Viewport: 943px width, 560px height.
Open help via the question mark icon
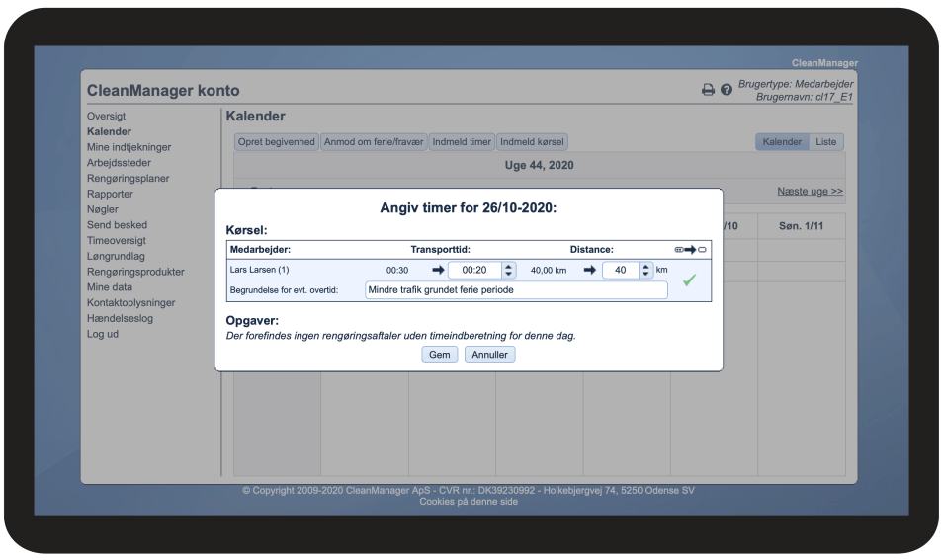[727, 90]
